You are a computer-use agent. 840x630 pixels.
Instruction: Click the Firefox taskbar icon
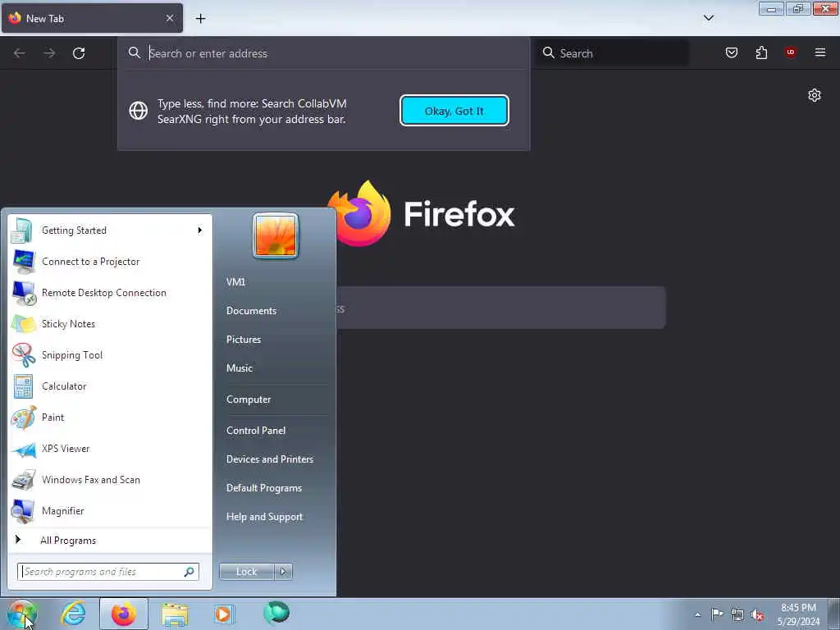124,614
